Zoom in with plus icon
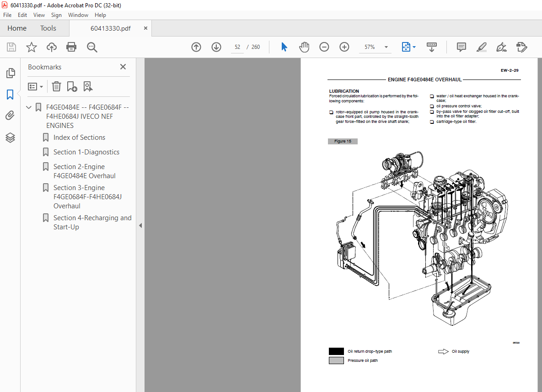The height and width of the screenshot is (392, 542). tap(344, 47)
